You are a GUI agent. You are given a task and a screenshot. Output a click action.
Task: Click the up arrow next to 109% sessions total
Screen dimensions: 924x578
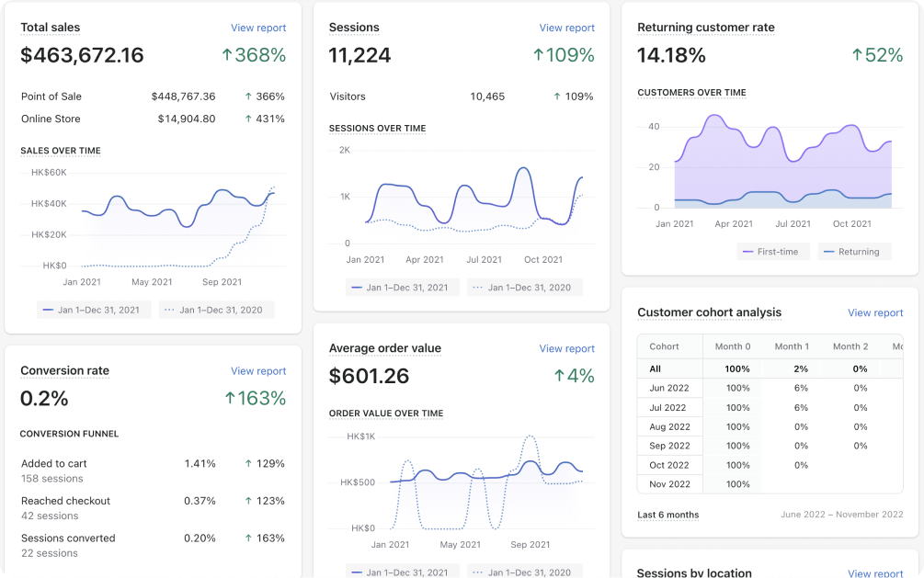point(538,55)
